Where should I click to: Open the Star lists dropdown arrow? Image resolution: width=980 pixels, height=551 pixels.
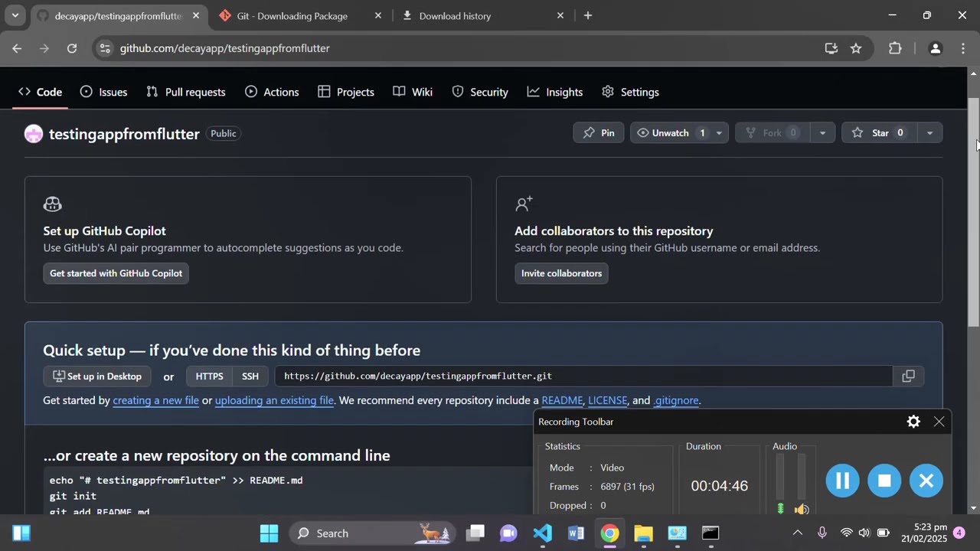(x=929, y=133)
